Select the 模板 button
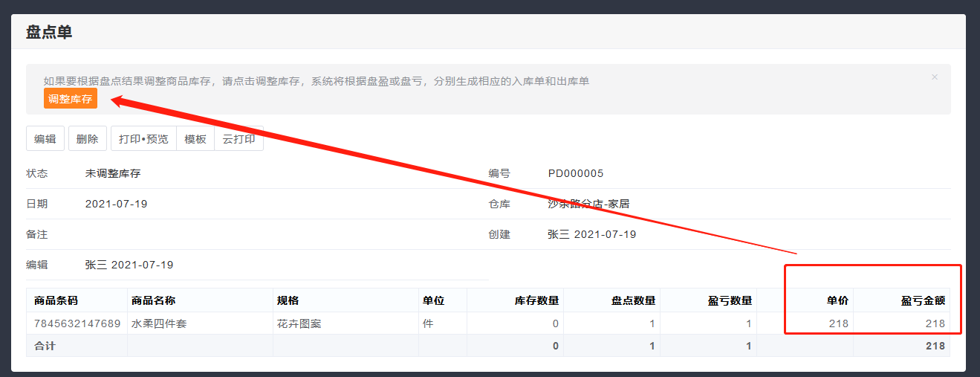This screenshot has height=377, width=980. pyautogui.click(x=195, y=139)
